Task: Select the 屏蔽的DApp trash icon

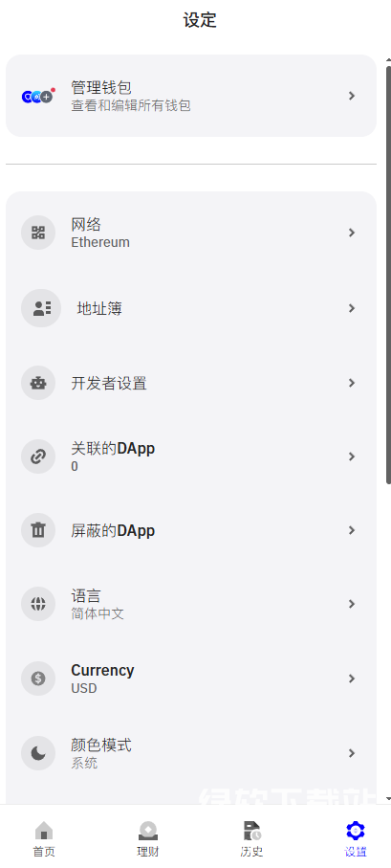Action: [38, 530]
